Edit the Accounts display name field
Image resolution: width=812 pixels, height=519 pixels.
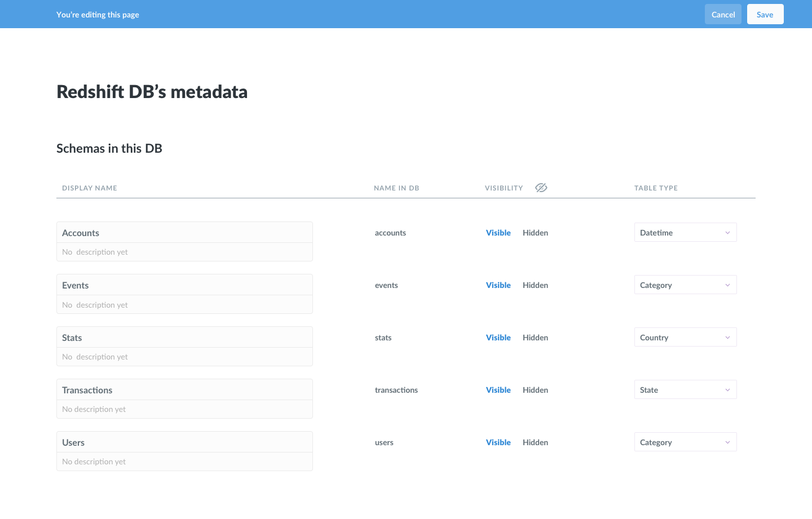point(184,232)
